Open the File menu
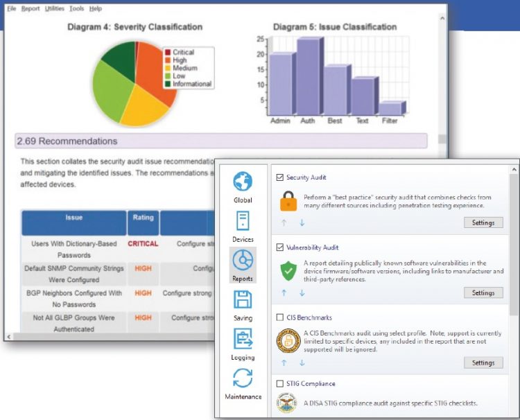520x420 pixels. 11,8
